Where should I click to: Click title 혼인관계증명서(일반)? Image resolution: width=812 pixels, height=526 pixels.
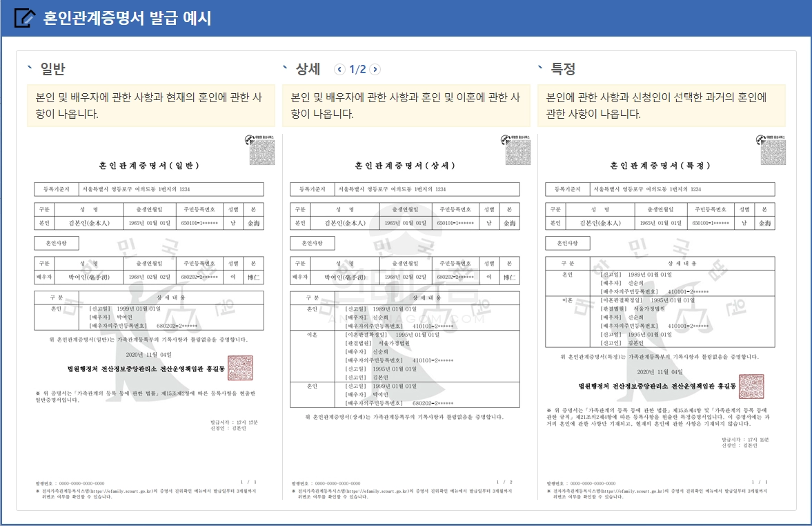click(149, 166)
